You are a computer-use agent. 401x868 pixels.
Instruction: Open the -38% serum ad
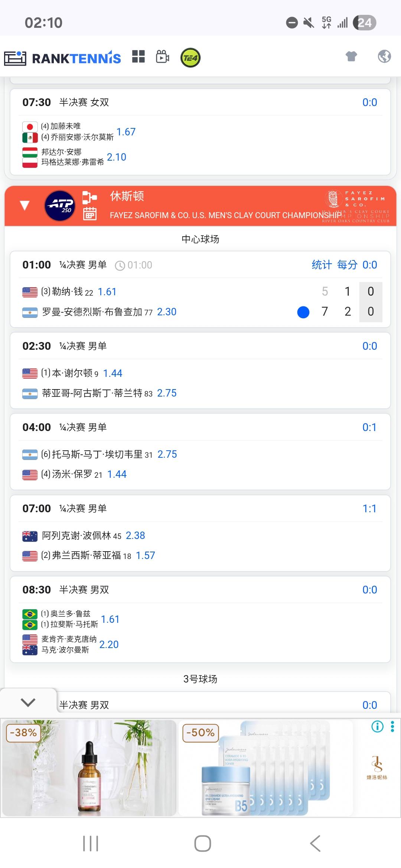[x=89, y=768]
